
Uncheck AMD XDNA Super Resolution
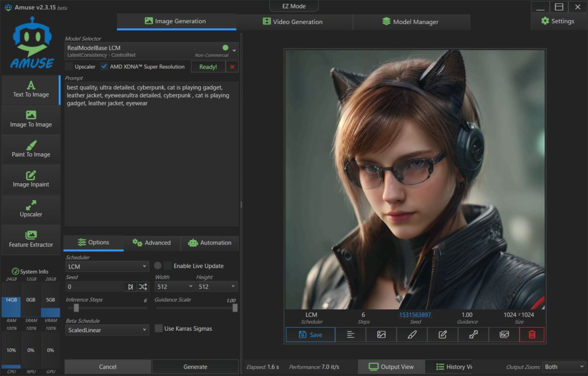104,67
